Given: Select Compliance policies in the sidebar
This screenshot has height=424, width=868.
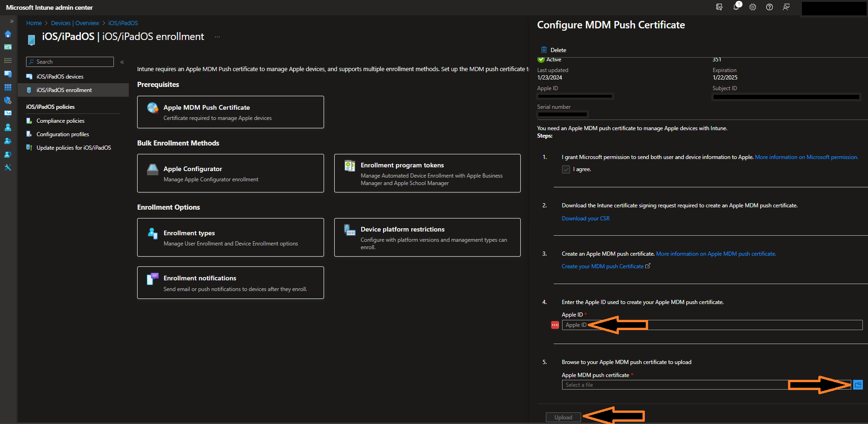Looking at the screenshot, I should click(60, 120).
